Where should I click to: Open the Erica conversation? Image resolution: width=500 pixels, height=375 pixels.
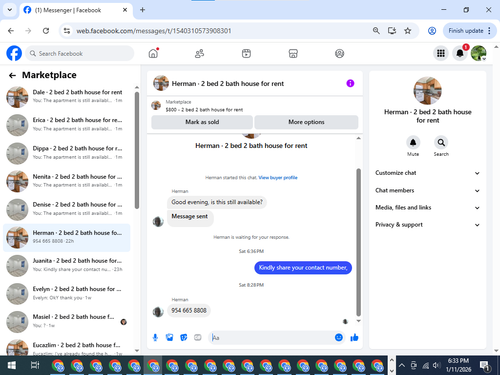(x=67, y=125)
